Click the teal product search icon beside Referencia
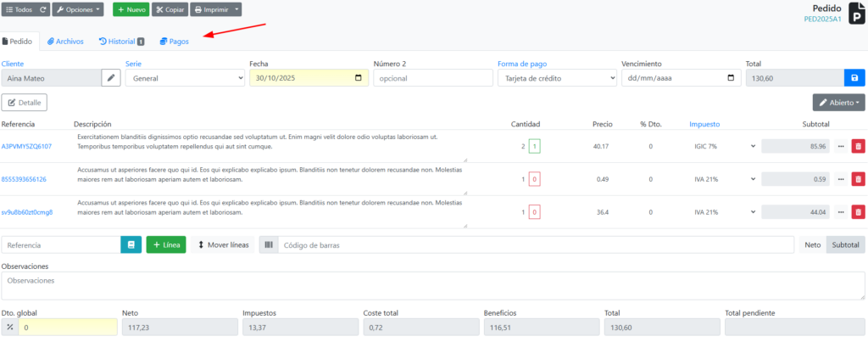Screen dimensions: 868x342 [131, 244]
